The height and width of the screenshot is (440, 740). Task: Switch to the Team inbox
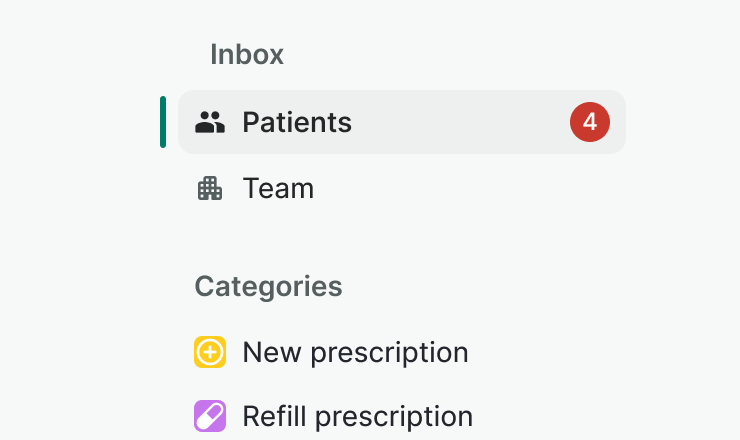point(278,188)
